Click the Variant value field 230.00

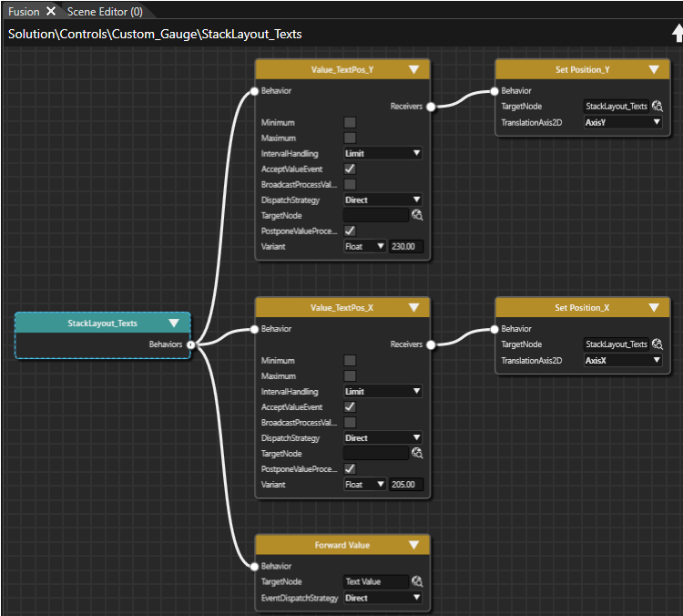[406, 246]
